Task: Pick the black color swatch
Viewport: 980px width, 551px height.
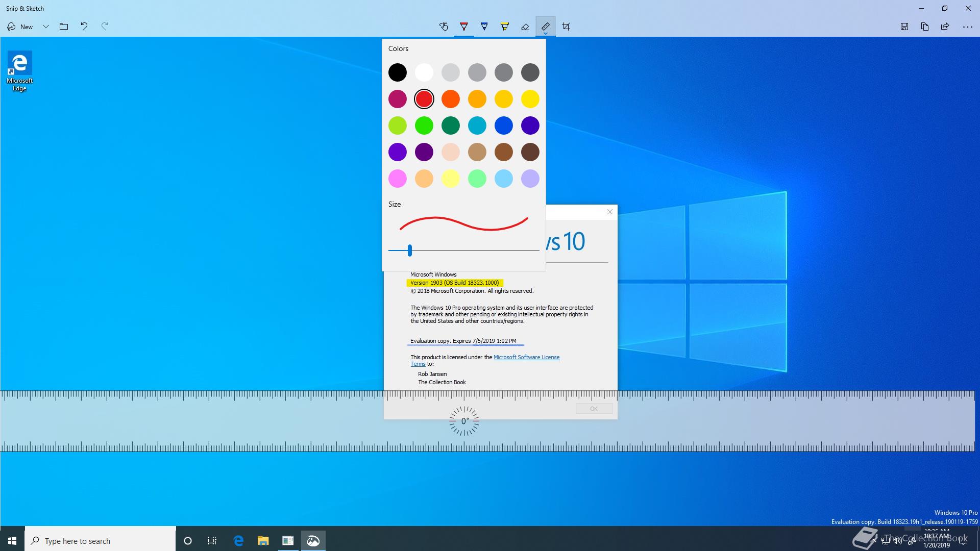Action: pos(398,72)
